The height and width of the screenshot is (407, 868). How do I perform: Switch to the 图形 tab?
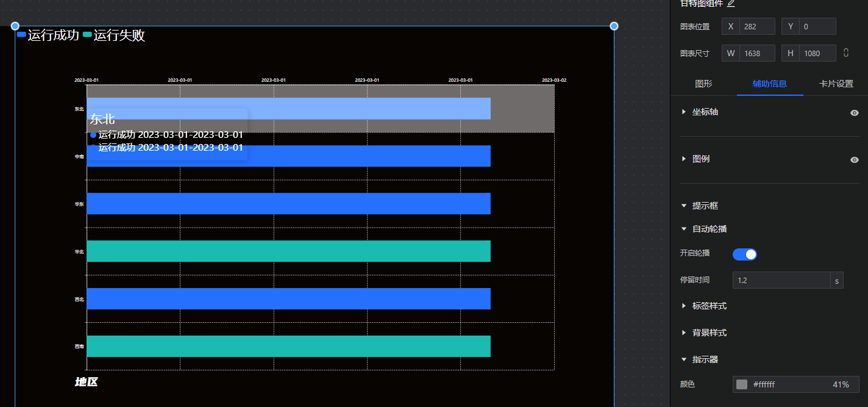tap(703, 84)
